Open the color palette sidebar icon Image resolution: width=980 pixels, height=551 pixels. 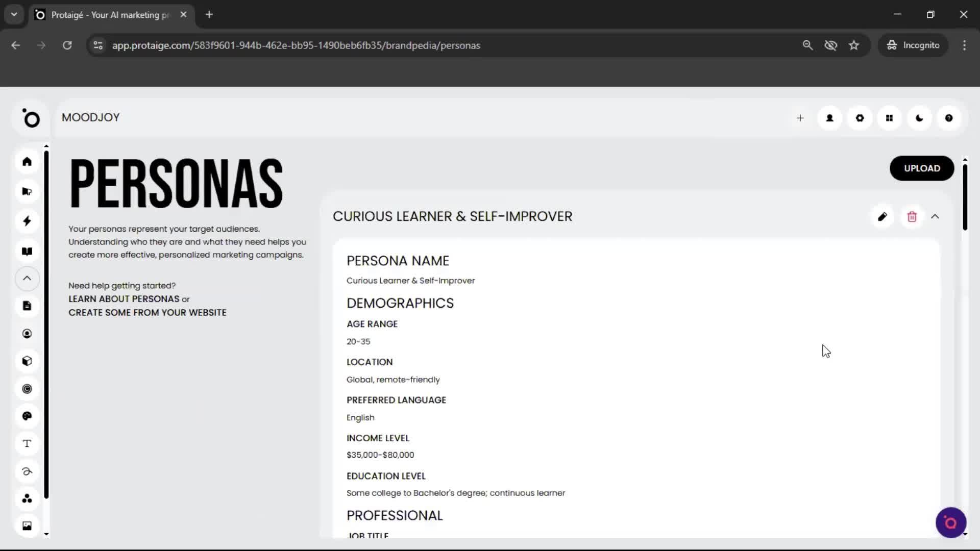27,416
